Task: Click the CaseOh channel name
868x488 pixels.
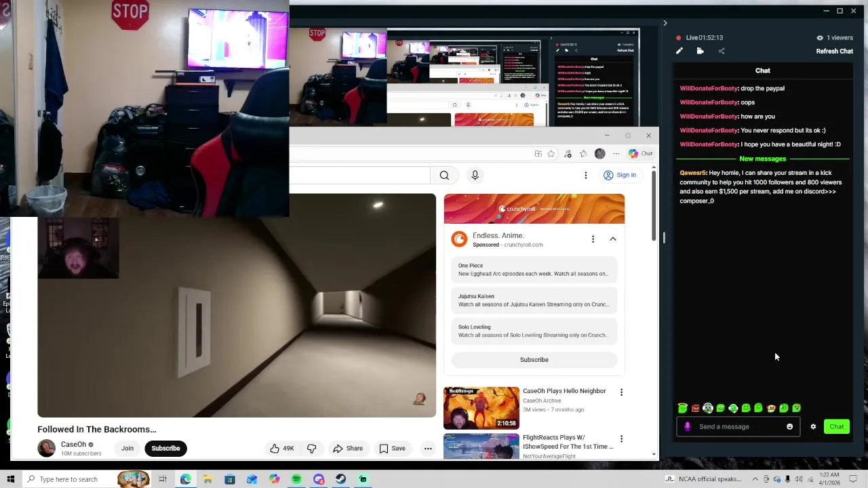Action: 73,445
